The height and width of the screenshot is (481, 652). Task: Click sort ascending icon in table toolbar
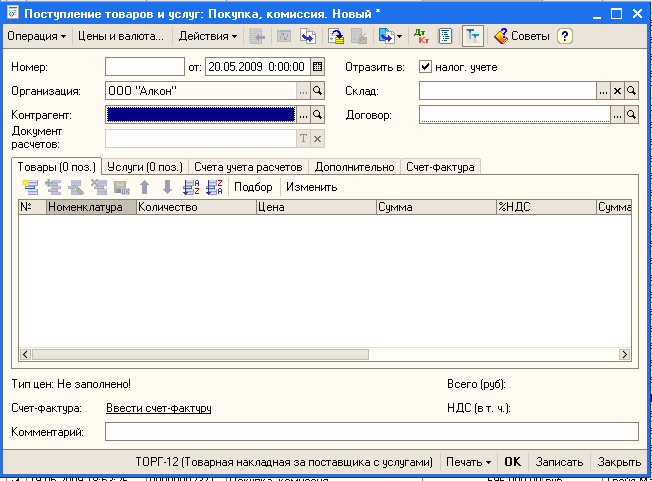tap(191, 187)
